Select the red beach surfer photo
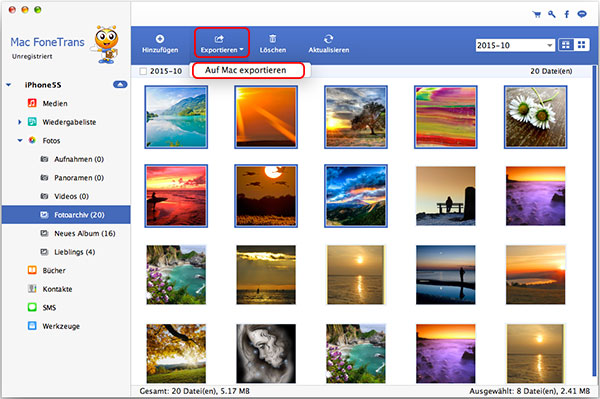 point(176,196)
